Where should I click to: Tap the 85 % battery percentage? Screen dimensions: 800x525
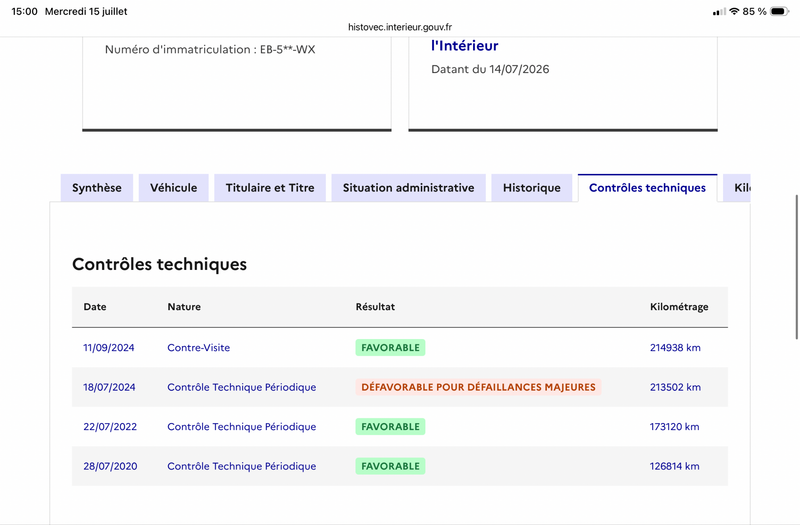755,11
